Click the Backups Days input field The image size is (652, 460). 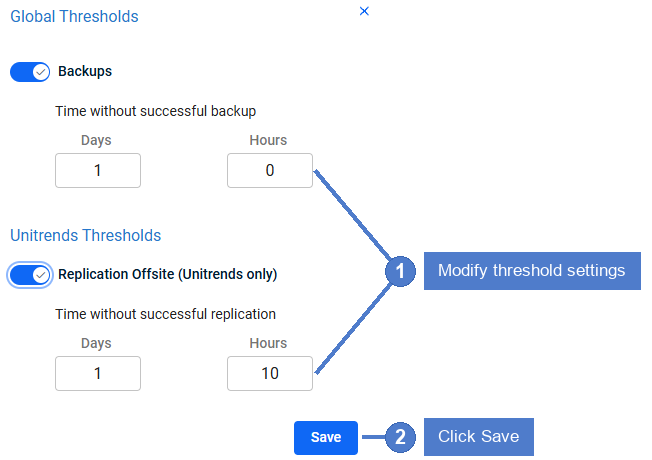pos(98,171)
